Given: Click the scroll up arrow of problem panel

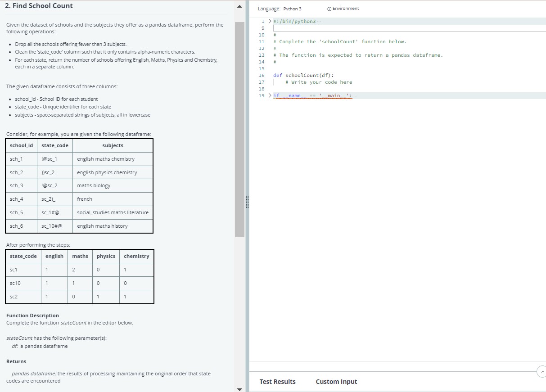Looking at the screenshot, I should coord(239,6).
